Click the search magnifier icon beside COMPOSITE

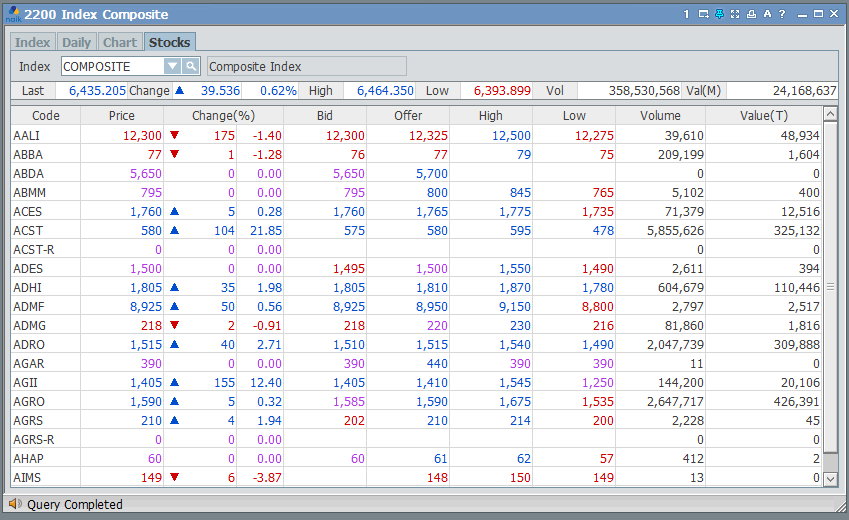point(190,67)
